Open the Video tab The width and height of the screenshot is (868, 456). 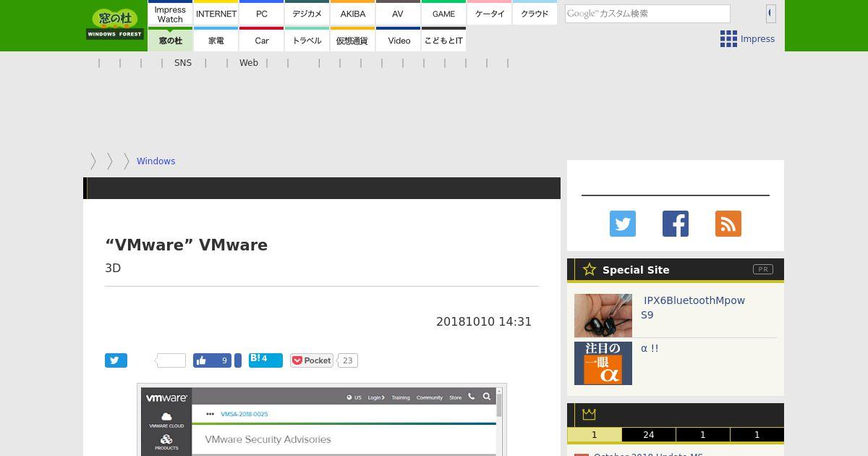pyautogui.click(x=399, y=40)
